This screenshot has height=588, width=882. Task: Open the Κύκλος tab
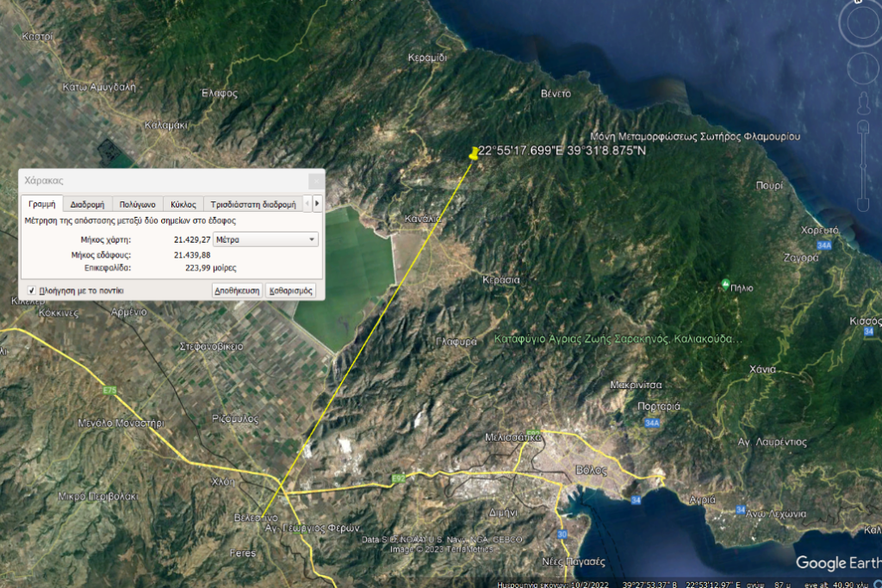(x=183, y=204)
